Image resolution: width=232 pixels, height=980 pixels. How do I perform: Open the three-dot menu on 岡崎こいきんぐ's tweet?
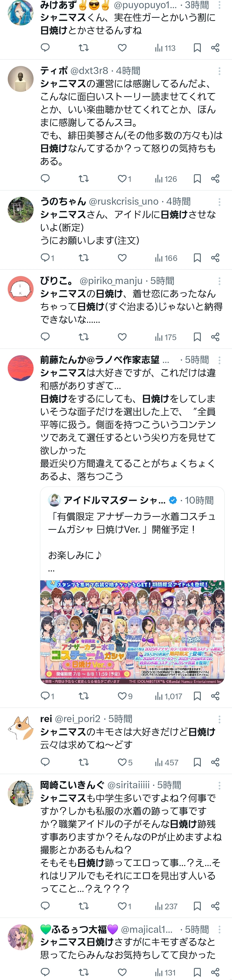219,786
